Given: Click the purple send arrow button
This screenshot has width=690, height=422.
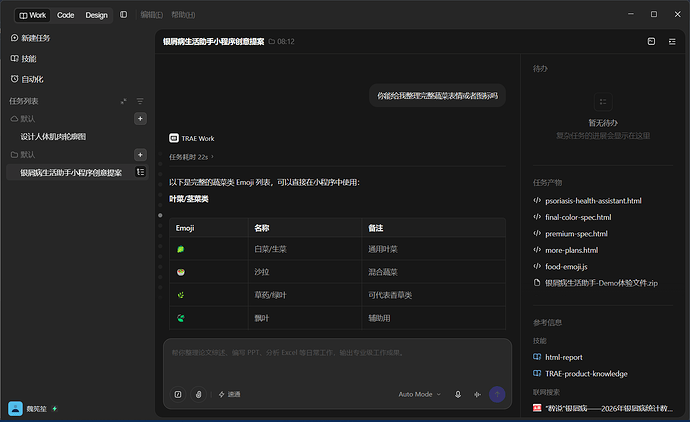Looking at the screenshot, I should [497, 394].
